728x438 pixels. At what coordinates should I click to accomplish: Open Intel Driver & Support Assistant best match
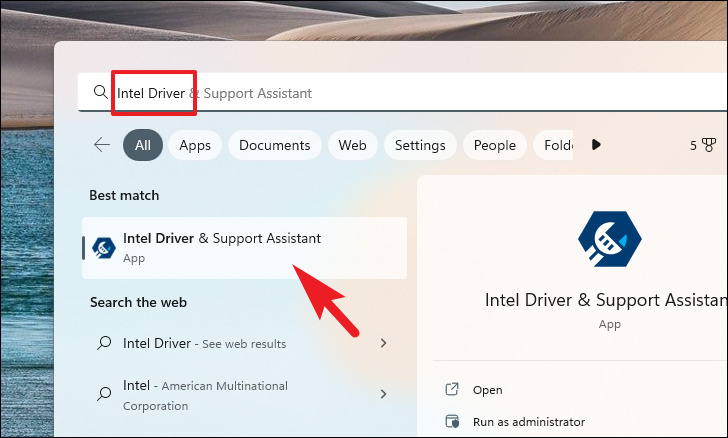pos(244,248)
